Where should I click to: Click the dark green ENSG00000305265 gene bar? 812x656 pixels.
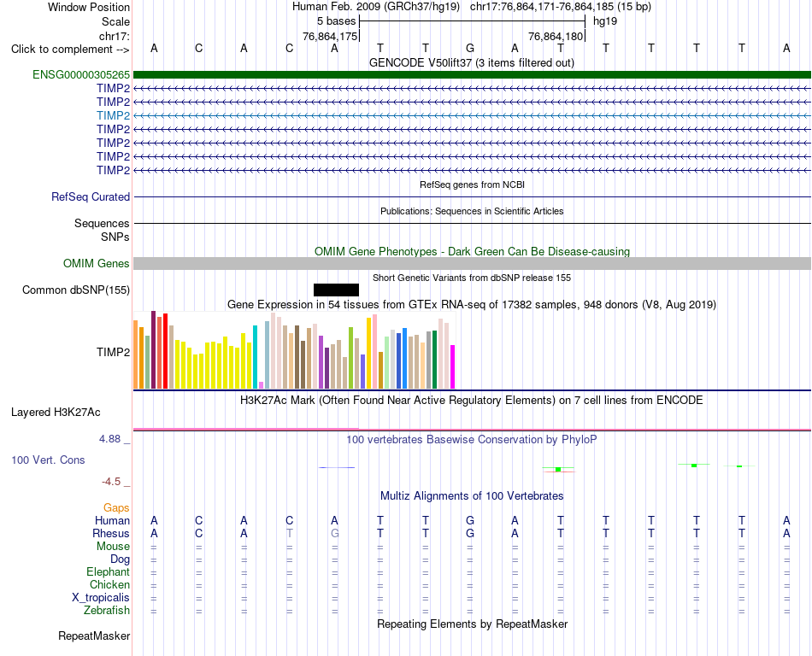click(x=473, y=75)
